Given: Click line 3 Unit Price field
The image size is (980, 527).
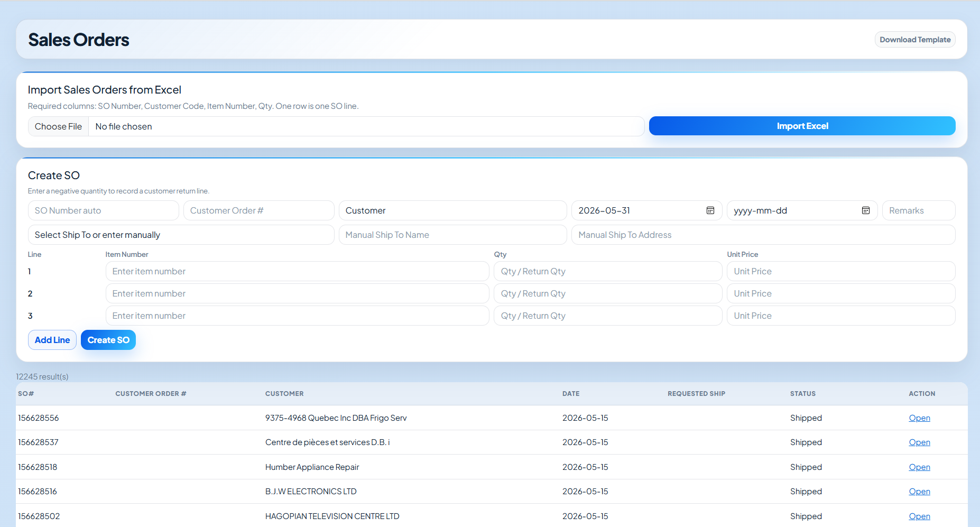Looking at the screenshot, I should tap(841, 316).
